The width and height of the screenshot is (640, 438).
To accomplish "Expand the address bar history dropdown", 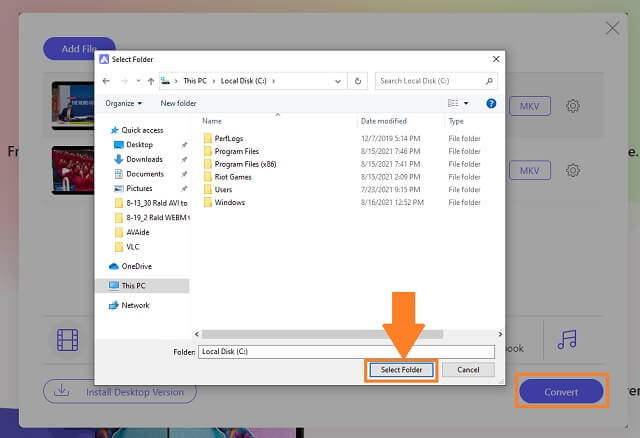I will coord(338,81).
